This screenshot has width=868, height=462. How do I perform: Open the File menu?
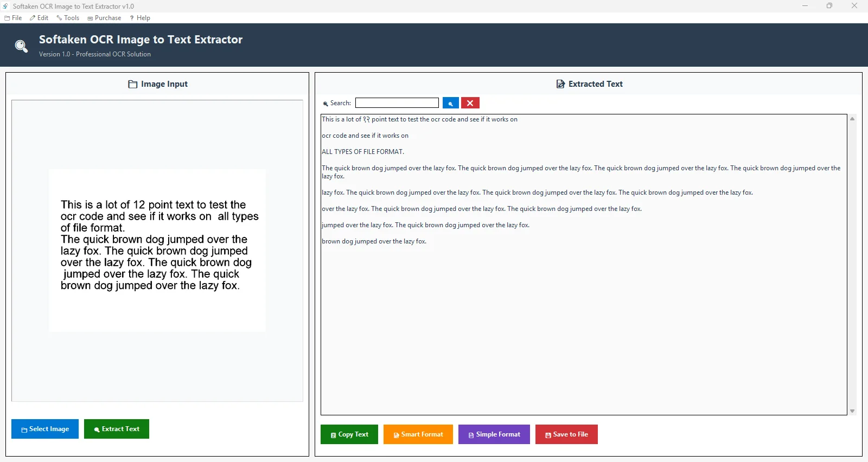pos(13,18)
